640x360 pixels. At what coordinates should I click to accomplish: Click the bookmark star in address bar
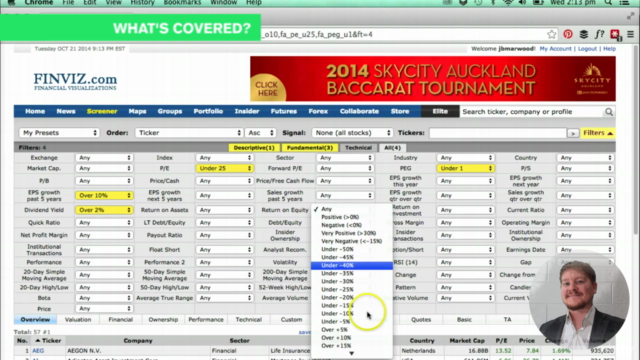[552, 34]
